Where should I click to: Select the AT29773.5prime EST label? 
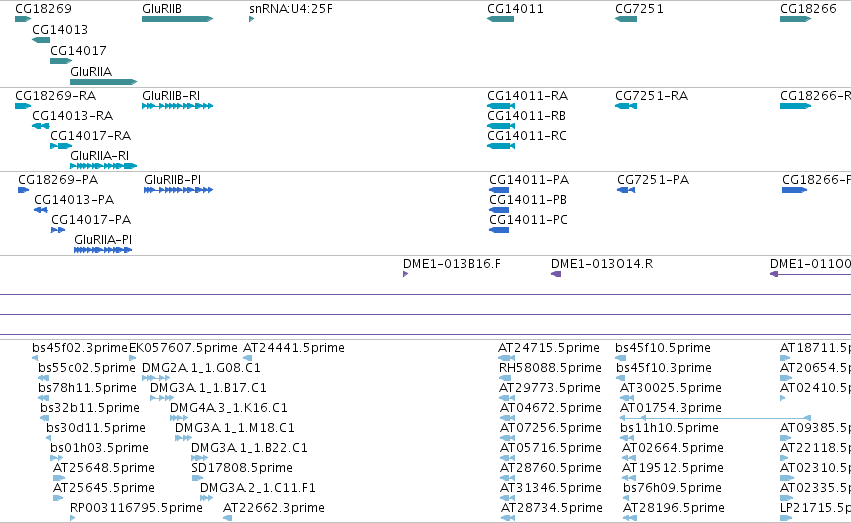click(x=550, y=388)
